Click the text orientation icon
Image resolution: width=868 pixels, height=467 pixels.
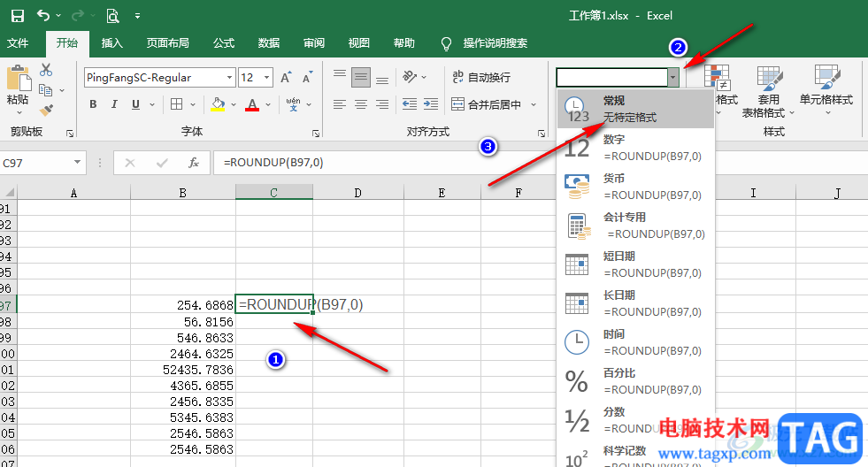(411, 76)
